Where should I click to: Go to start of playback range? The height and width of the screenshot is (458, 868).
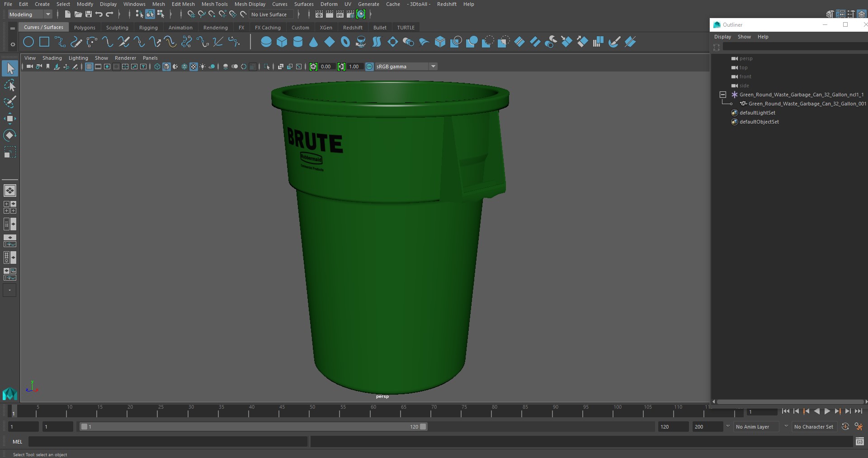(x=785, y=411)
